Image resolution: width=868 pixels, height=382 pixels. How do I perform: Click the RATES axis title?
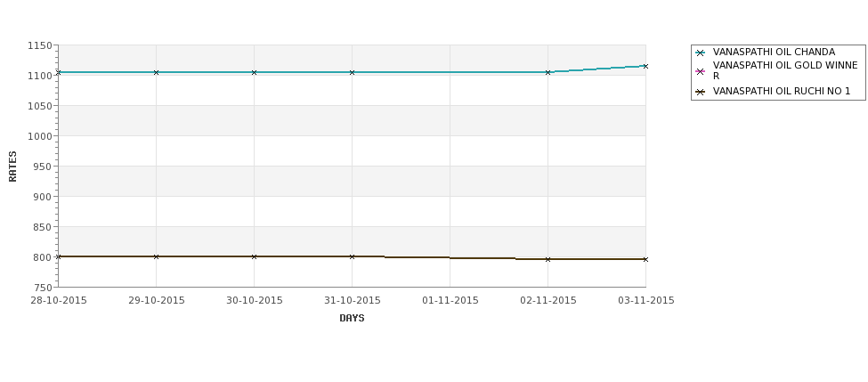point(12,167)
